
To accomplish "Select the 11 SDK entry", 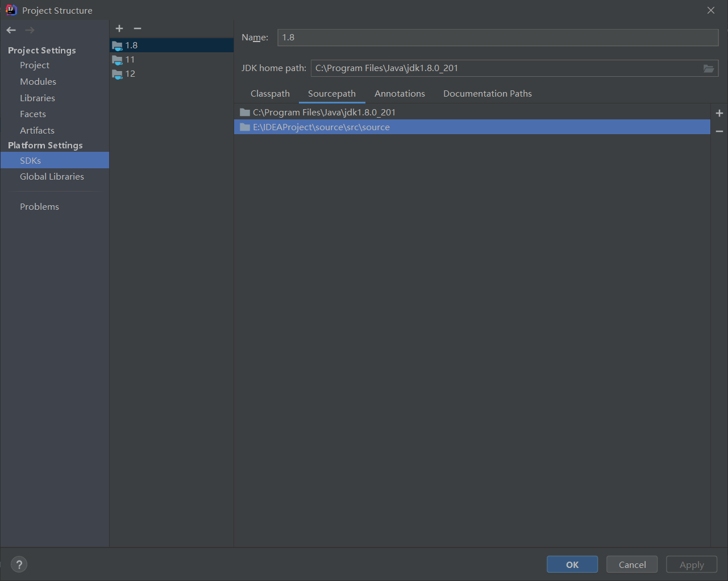I will [x=172, y=60].
